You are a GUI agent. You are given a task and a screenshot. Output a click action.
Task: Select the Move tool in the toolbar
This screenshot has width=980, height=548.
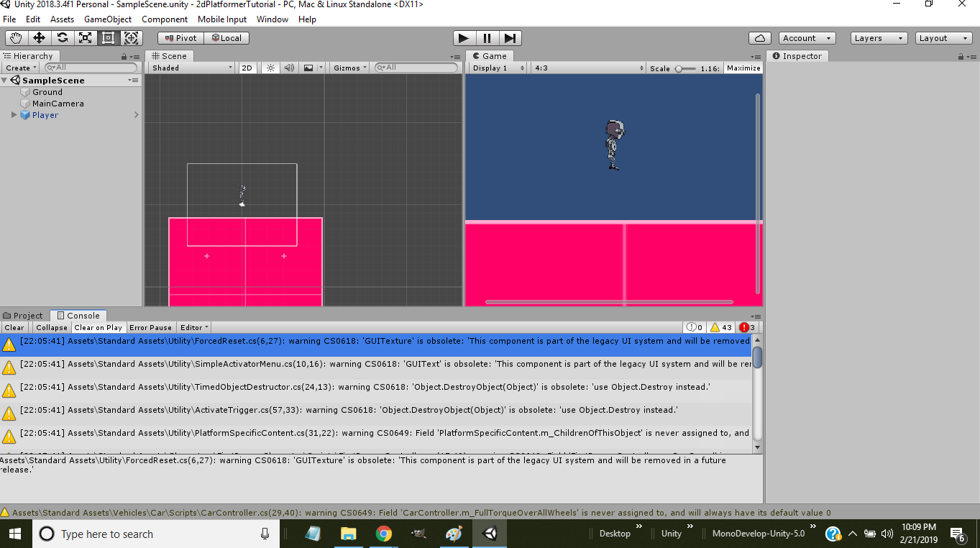coord(40,37)
